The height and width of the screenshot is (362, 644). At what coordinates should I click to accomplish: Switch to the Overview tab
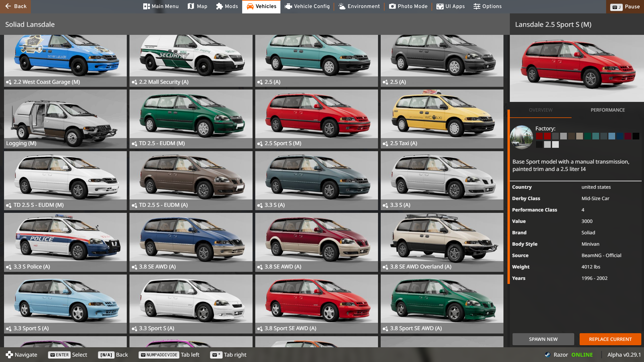540,110
